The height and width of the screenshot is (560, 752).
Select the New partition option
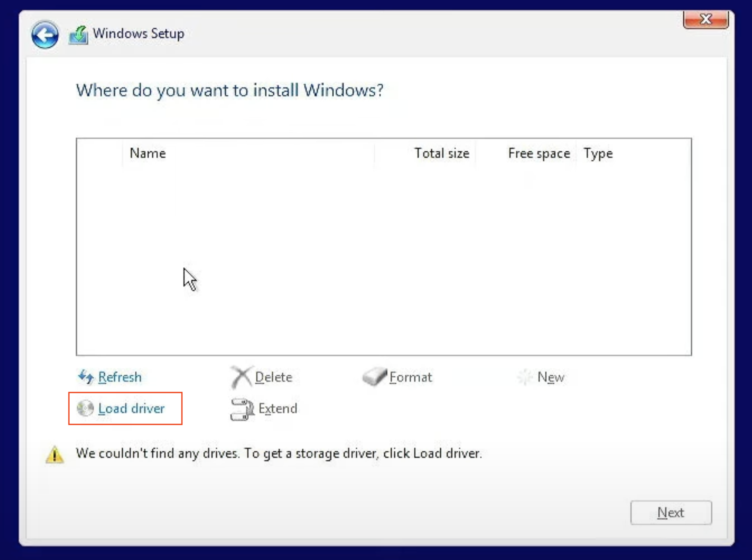coord(551,377)
